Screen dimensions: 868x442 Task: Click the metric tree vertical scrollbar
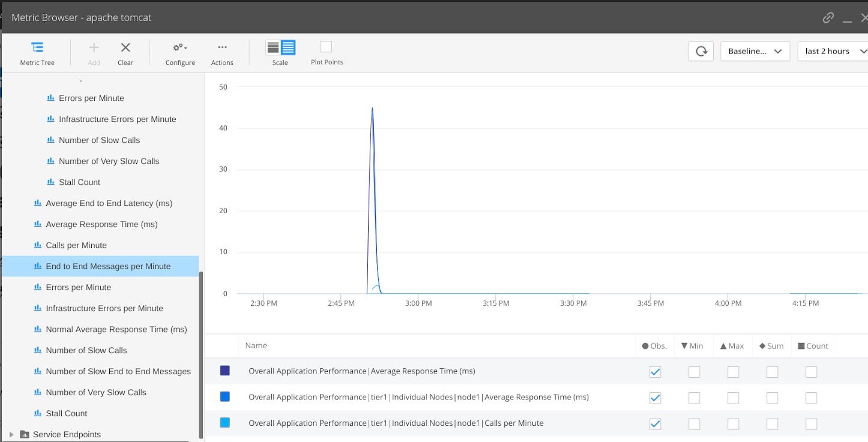pos(201,354)
